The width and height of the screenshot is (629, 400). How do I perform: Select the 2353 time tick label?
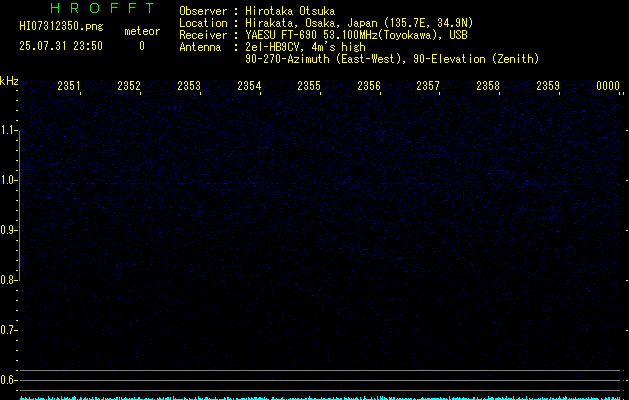coord(189,87)
